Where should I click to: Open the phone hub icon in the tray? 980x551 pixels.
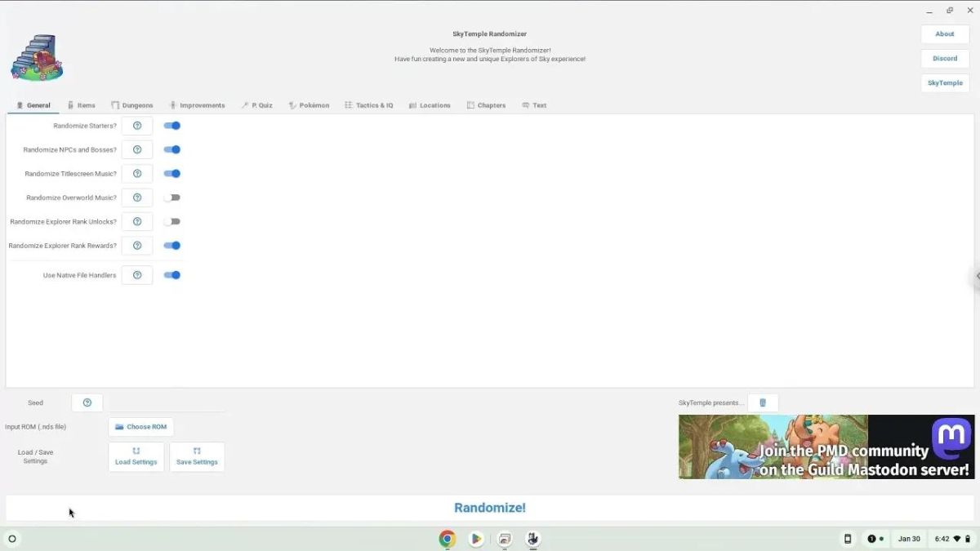(848, 539)
